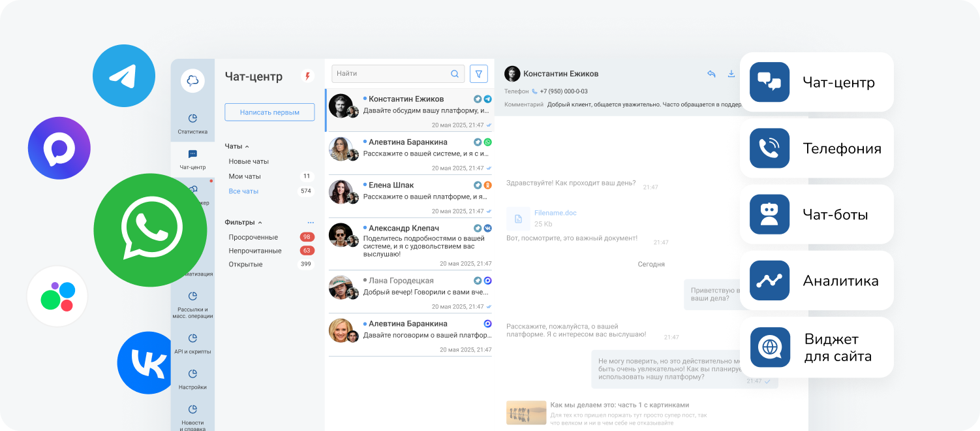Screen dimensions: 980x431
Task: Click the Найти search field
Action: pyautogui.click(x=390, y=74)
